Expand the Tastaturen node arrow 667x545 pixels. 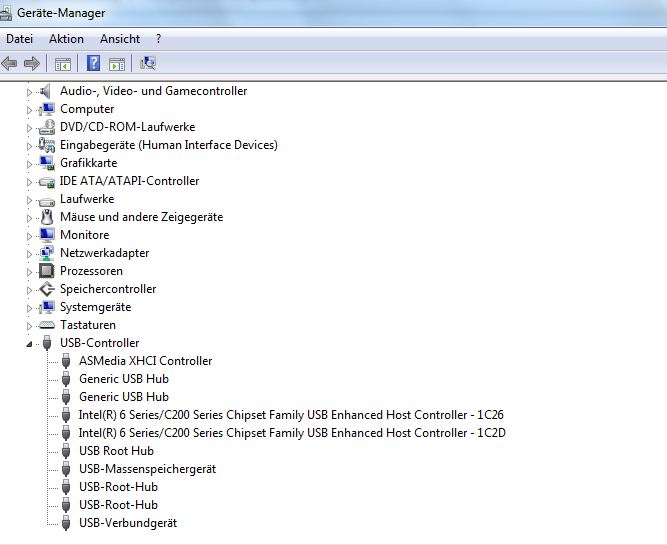click(29, 326)
